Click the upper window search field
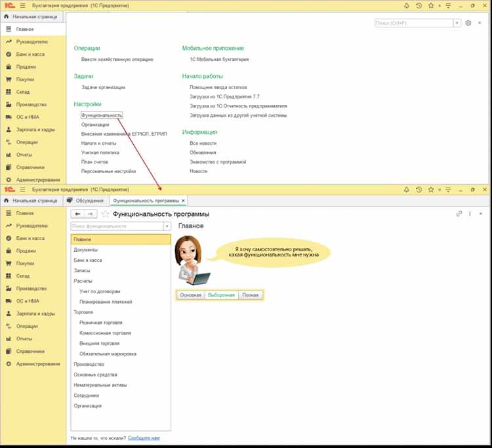This screenshot has height=448, width=492. click(x=414, y=23)
